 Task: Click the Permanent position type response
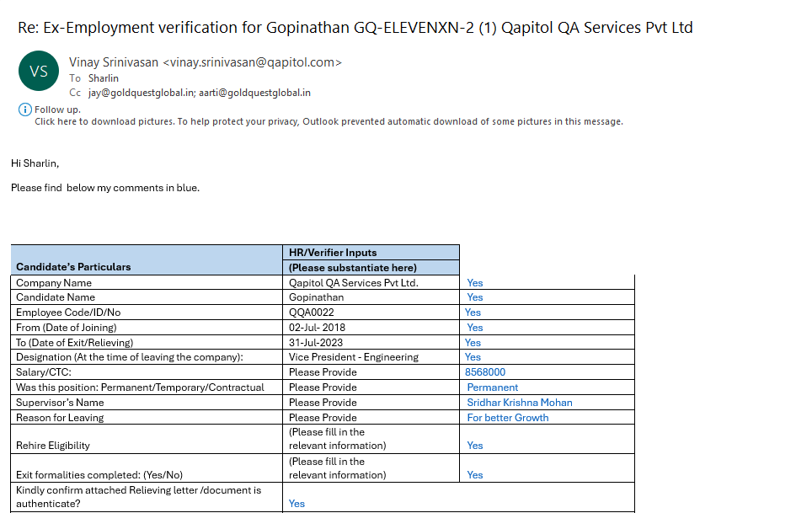493,387
